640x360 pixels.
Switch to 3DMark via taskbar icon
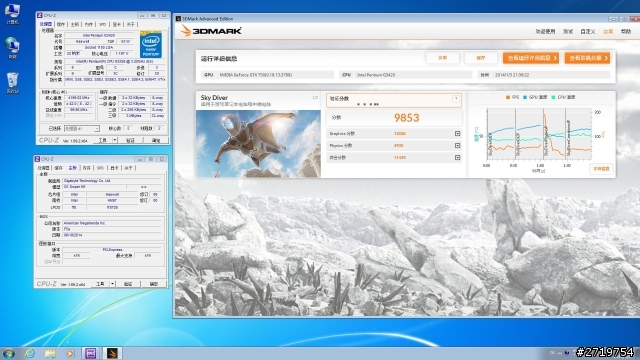[x=111, y=353]
